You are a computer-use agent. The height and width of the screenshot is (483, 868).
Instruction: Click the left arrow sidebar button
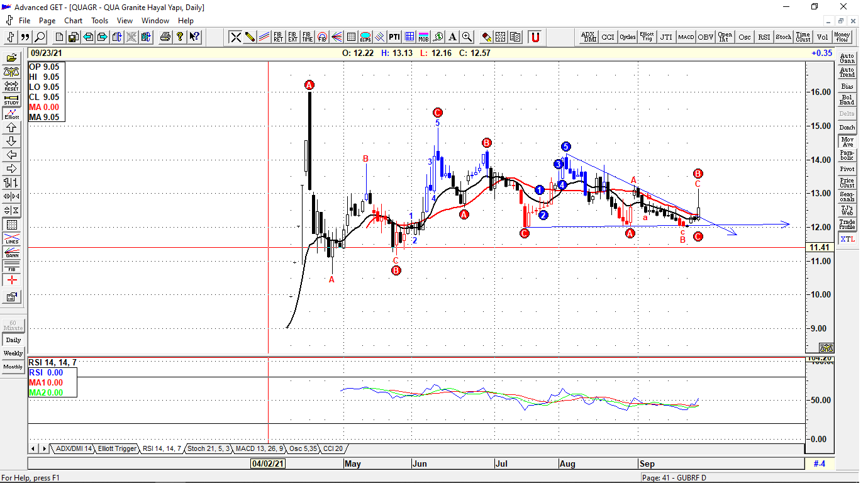click(x=11, y=155)
